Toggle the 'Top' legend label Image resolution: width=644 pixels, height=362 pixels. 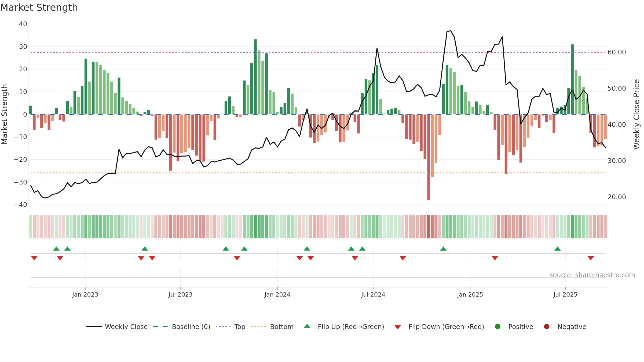240,327
